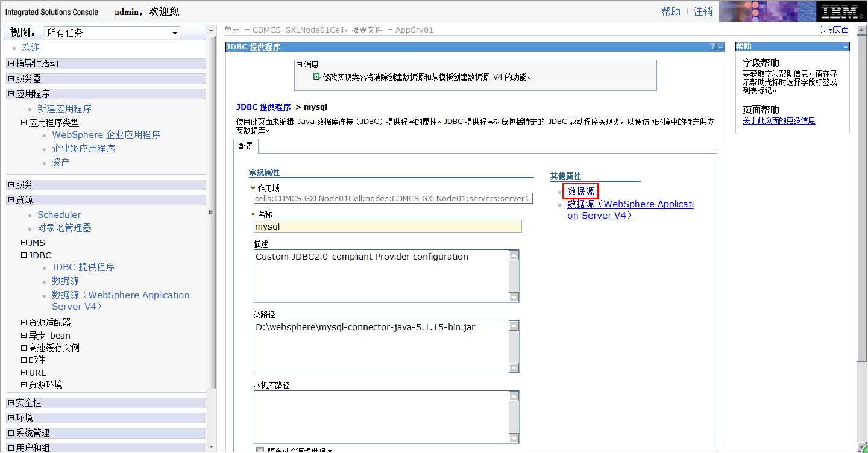
Task: Open 资产 in navigation
Action: click(x=60, y=162)
